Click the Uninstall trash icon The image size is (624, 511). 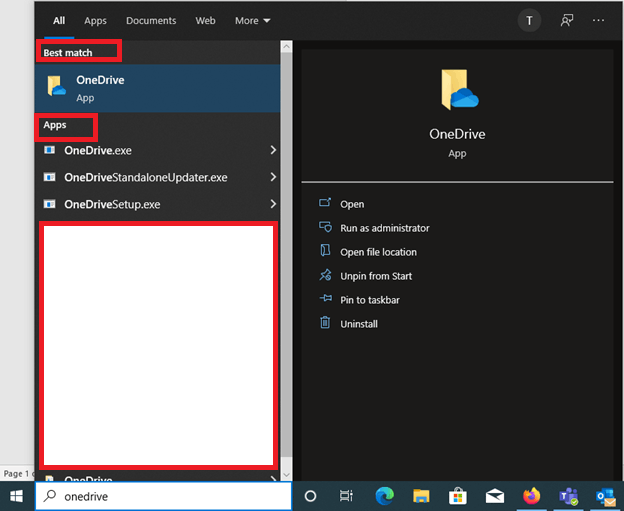(325, 322)
